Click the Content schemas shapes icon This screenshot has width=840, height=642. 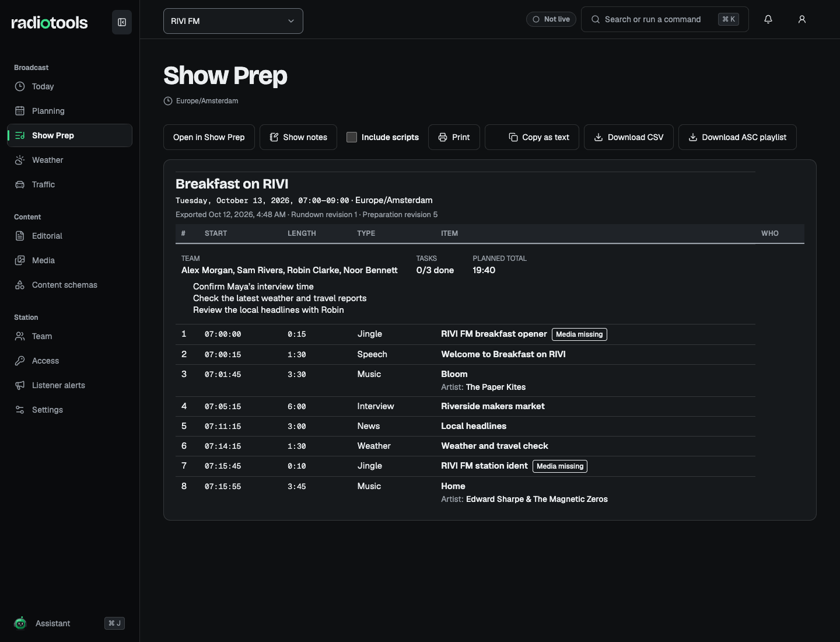click(20, 285)
